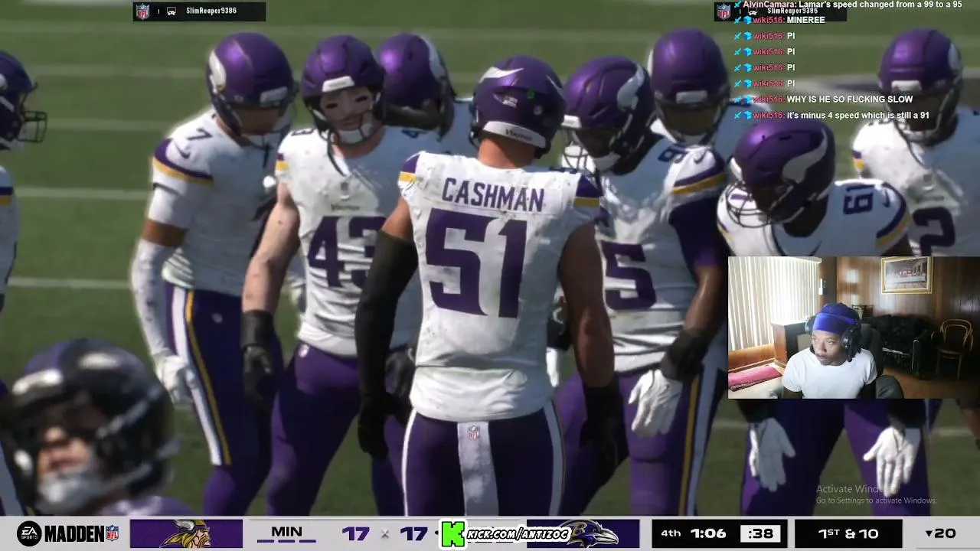Screen dimensions: 980x551
Task: Click the 4th quarter indicator
Action: click(671, 533)
